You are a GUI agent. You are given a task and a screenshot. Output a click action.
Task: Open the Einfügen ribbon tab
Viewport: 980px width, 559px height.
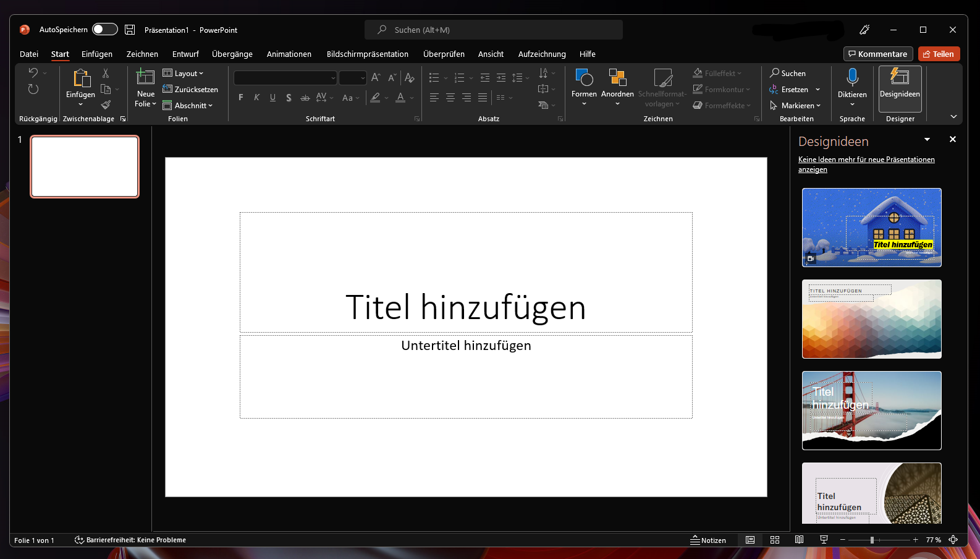(97, 54)
